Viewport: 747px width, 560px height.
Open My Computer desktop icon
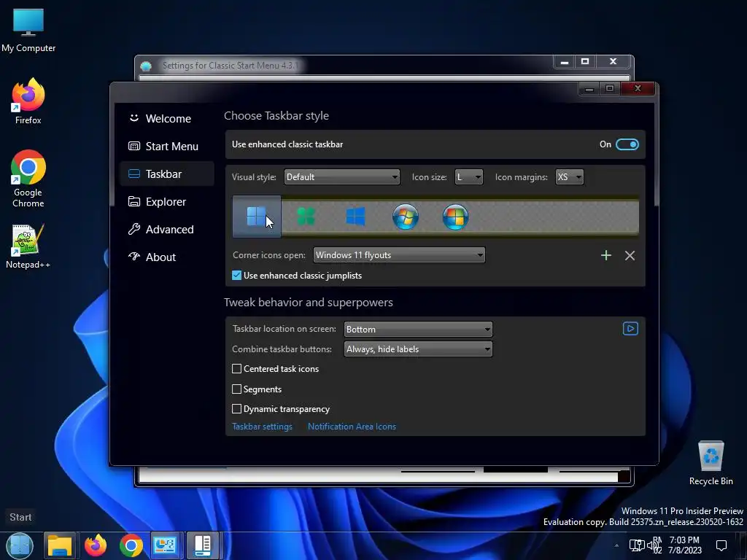(28, 30)
